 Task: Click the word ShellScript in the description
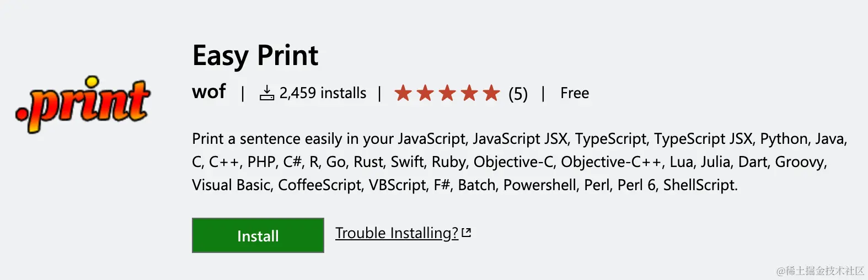click(x=700, y=185)
